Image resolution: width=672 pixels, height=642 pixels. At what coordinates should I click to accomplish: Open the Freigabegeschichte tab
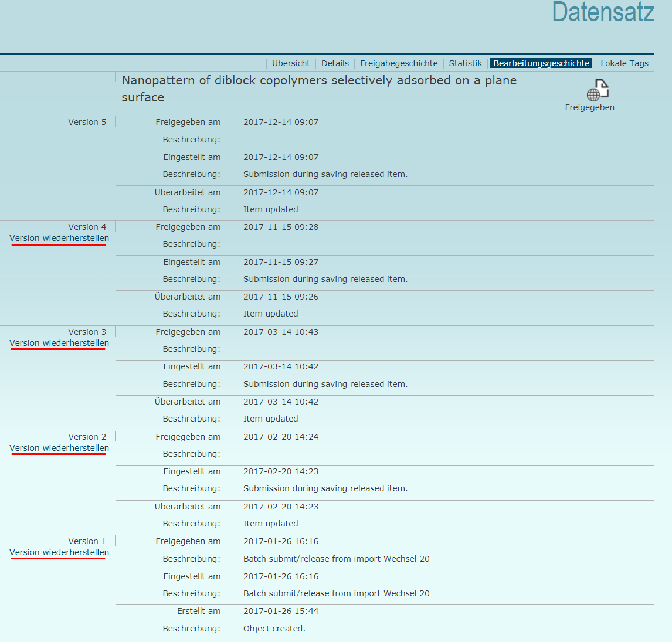399,63
